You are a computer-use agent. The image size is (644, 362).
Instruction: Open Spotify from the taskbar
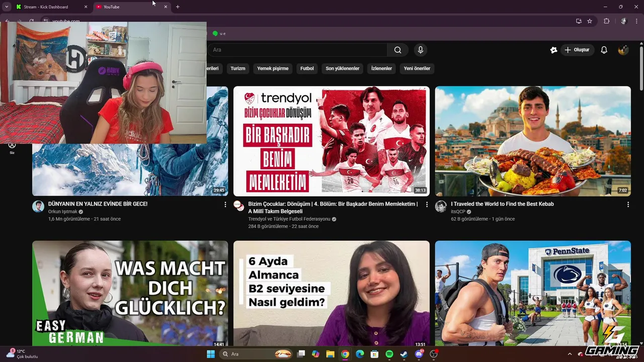click(389, 354)
